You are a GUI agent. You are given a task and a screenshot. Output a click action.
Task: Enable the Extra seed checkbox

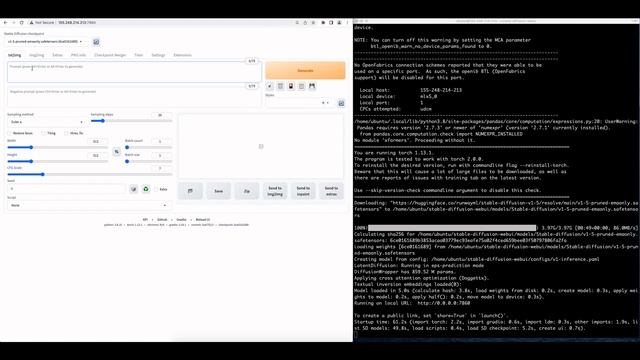click(156, 189)
